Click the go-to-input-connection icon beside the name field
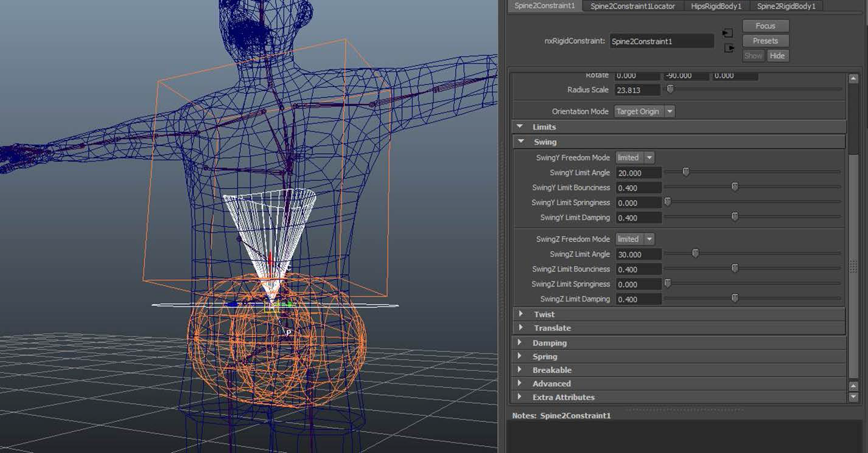868x453 pixels. pos(727,33)
